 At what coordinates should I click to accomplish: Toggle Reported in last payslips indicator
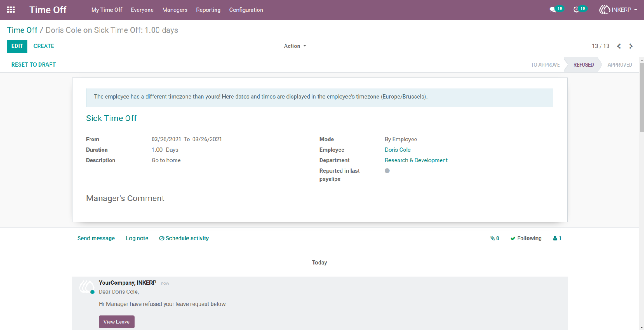click(x=387, y=171)
